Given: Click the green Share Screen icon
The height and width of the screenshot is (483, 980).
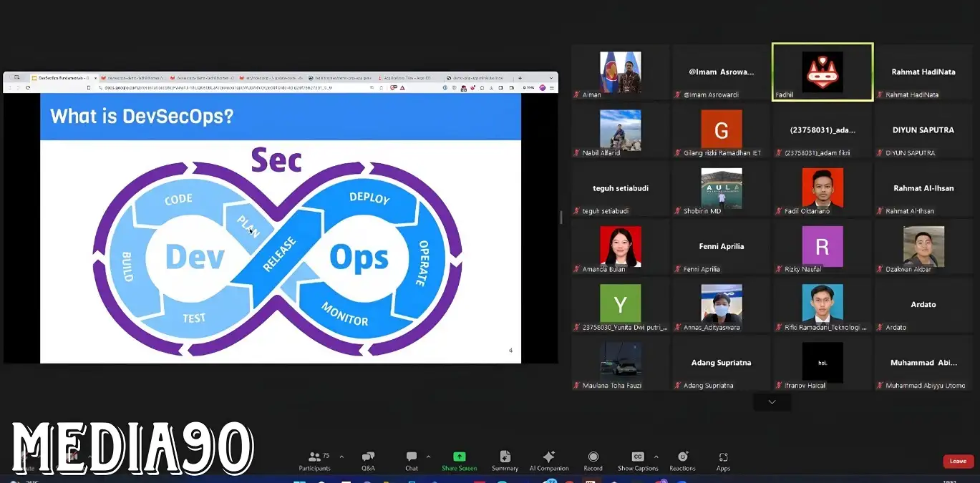Looking at the screenshot, I should point(459,457).
